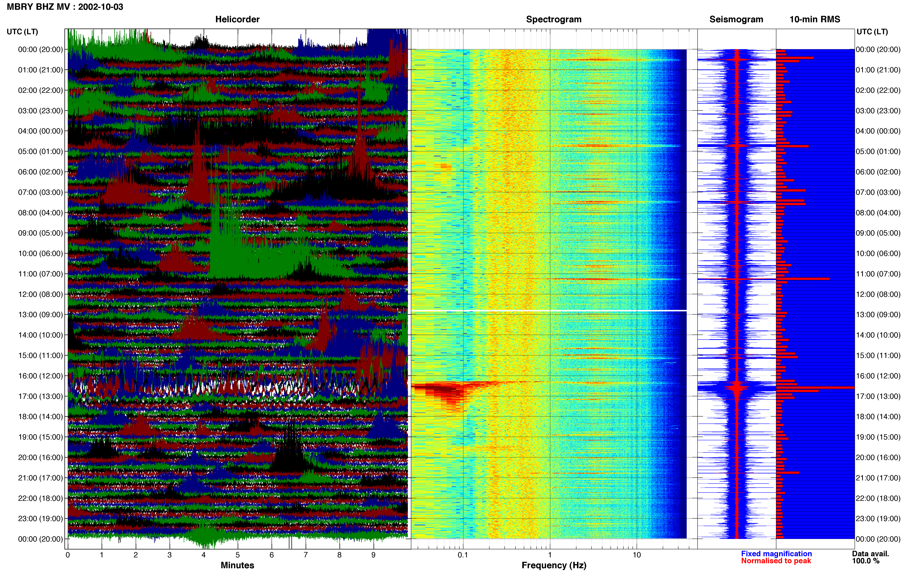Click the 'Data avail.' label

870,554
